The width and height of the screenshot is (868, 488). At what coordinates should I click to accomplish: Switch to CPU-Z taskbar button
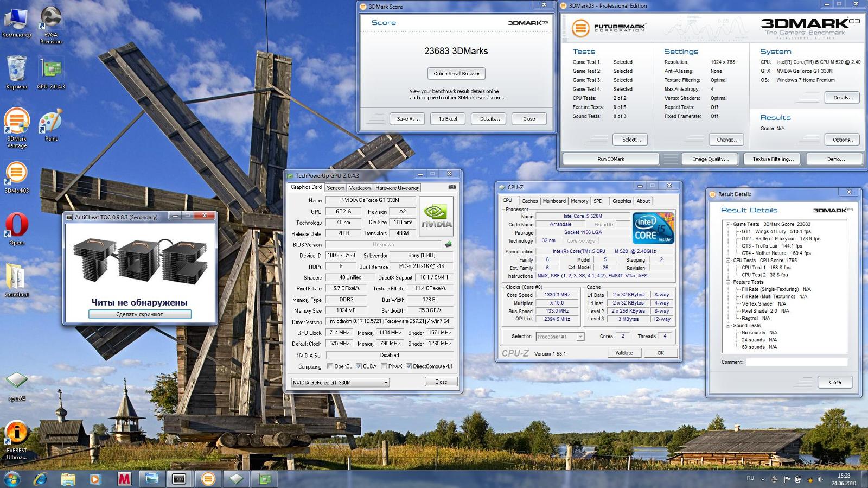click(236, 479)
